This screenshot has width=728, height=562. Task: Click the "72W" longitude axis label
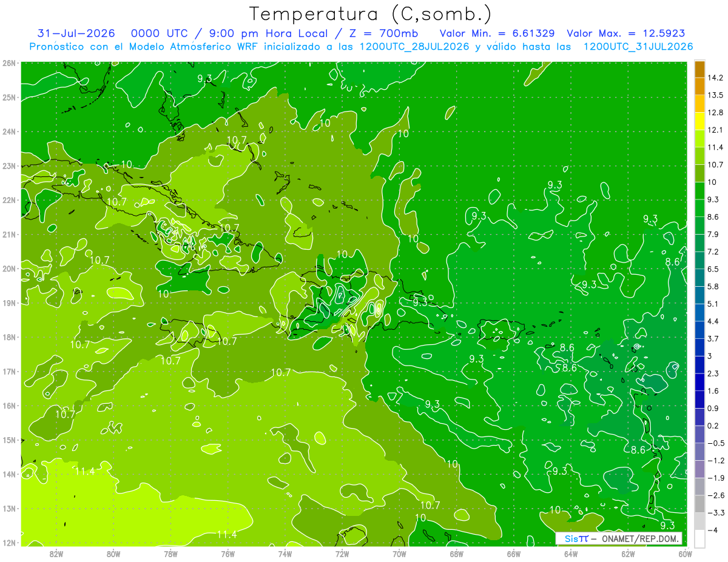[342, 554]
